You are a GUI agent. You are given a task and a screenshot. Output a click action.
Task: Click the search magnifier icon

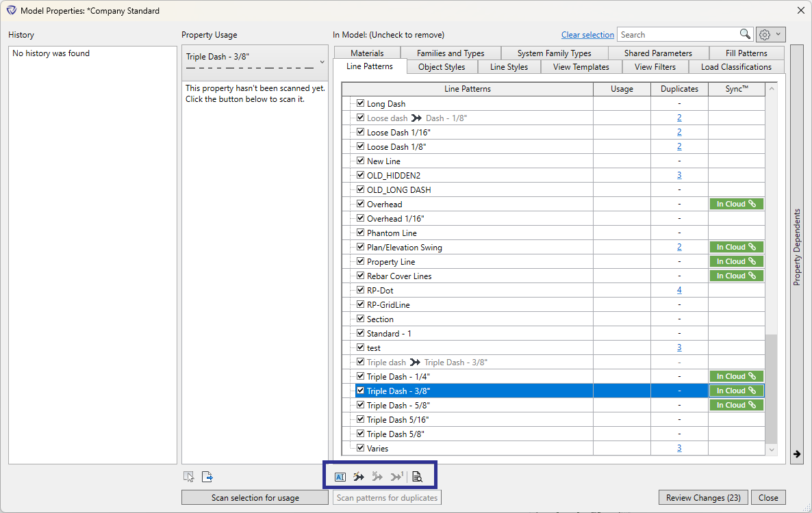(x=745, y=34)
